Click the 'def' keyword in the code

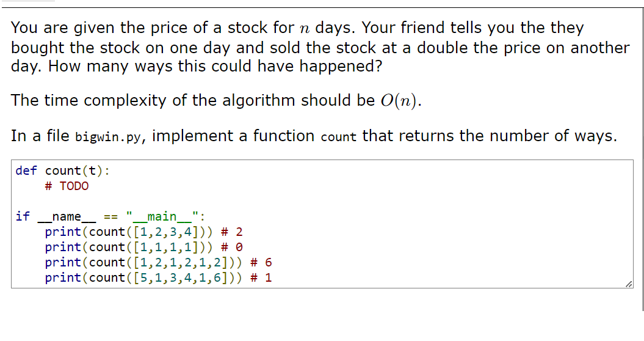(26, 170)
